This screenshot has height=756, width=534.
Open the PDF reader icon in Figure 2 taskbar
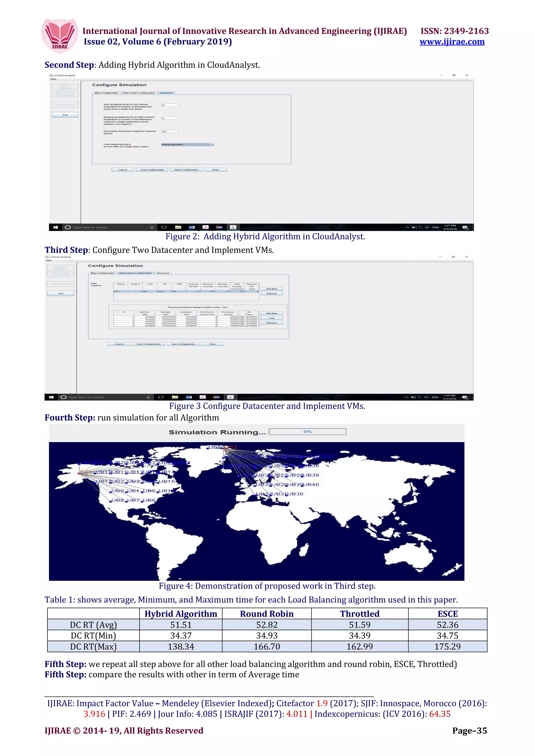206,227
